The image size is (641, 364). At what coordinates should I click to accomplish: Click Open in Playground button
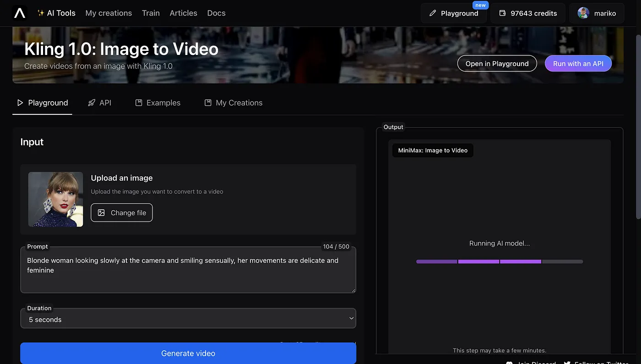click(497, 64)
